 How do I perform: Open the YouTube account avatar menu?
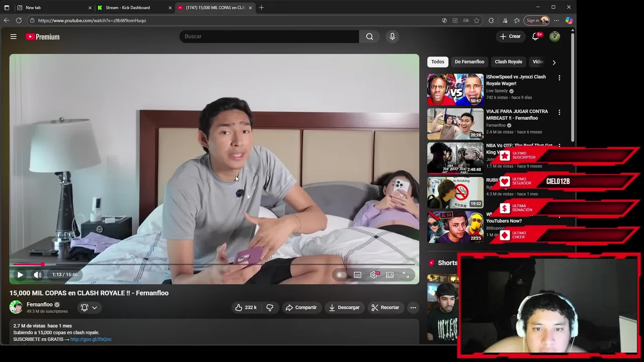point(554,36)
